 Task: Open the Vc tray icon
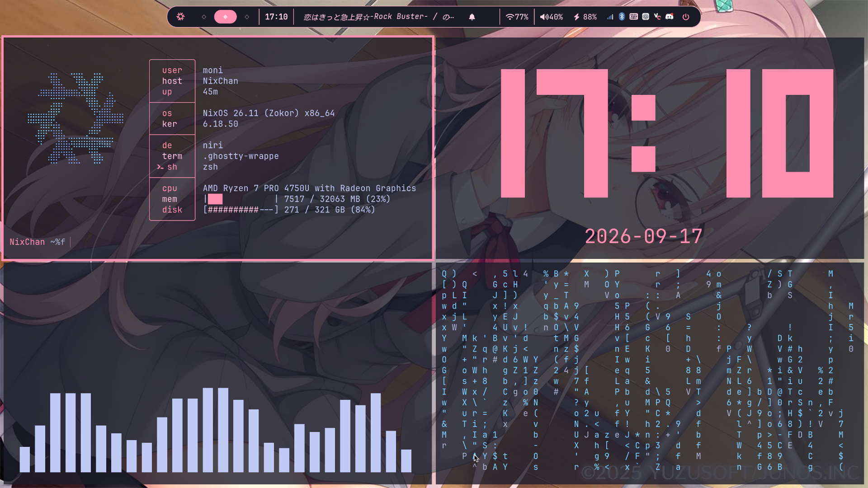[x=657, y=17]
